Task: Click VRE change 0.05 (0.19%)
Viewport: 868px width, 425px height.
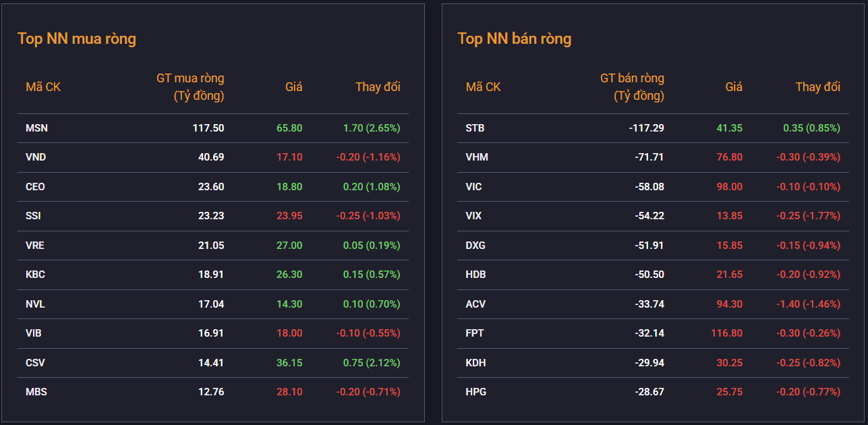Action: 372,246
